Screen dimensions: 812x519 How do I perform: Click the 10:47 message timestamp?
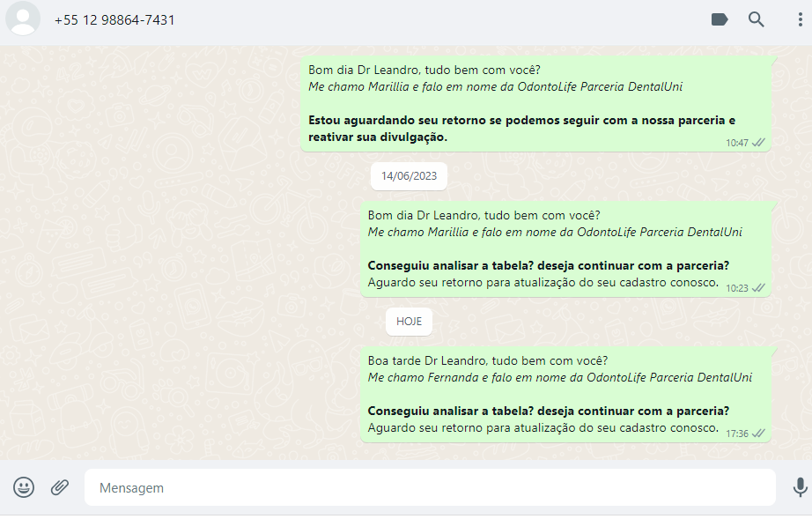click(x=737, y=143)
